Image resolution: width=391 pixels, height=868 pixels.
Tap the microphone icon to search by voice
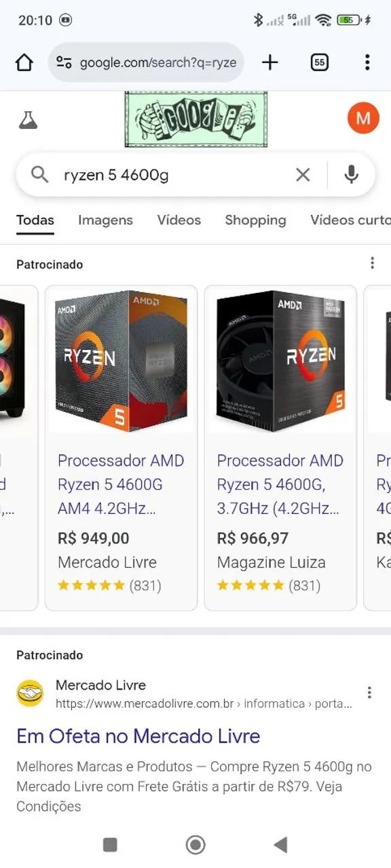tap(351, 174)
